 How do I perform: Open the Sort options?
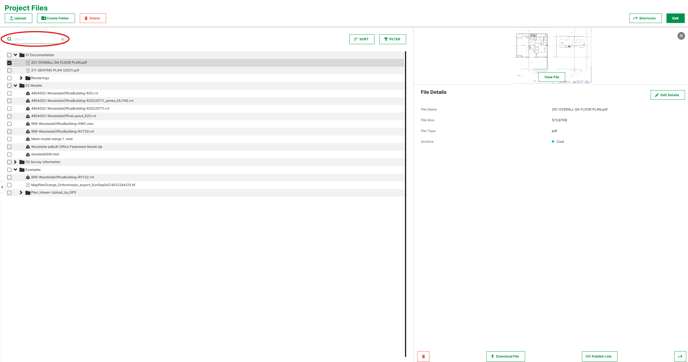(362, 39)
